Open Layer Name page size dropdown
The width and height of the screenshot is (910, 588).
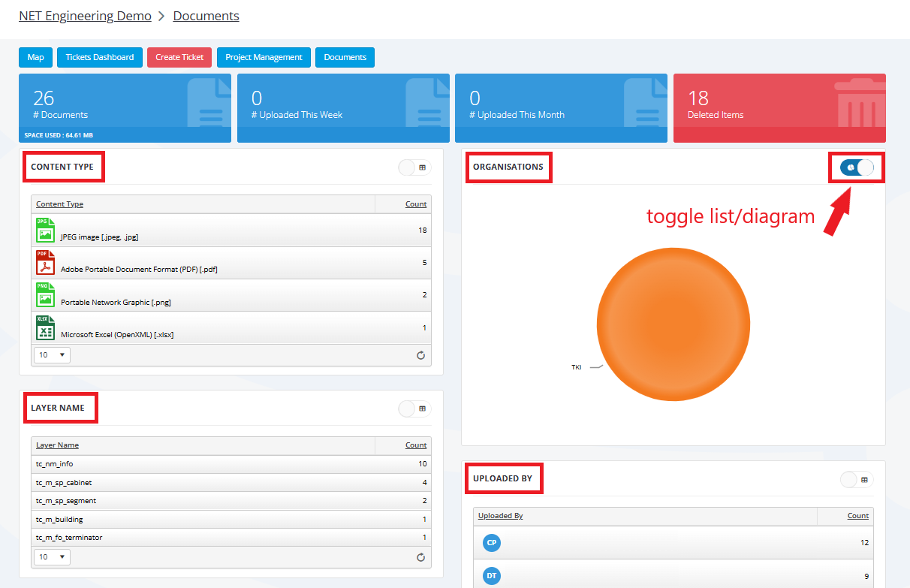click(x=52, y=556)
